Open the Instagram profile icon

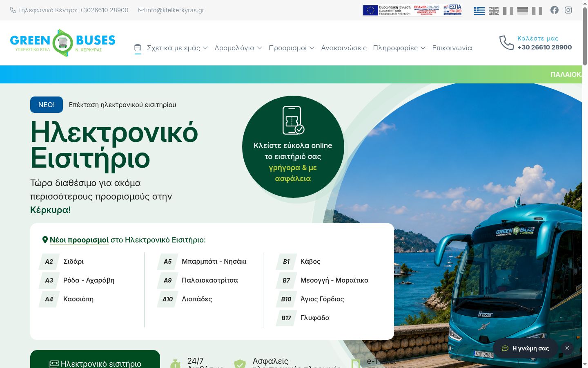(x=568, y=10)
